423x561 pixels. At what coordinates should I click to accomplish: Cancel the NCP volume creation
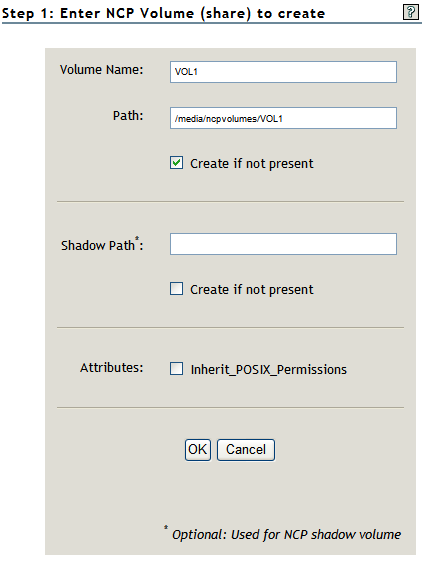[246, 450]
